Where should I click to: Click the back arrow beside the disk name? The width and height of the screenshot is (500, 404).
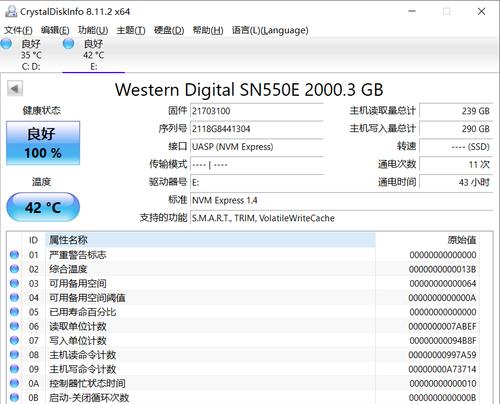(x=15, y=89)
